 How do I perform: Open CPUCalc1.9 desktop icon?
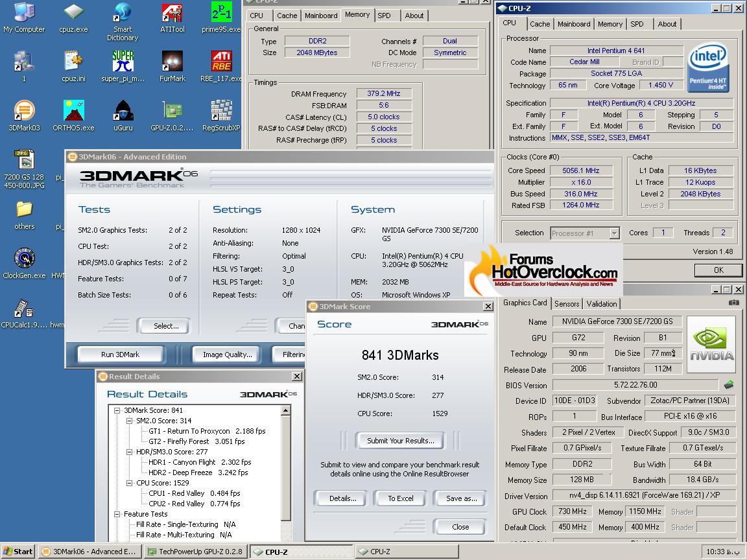(x=23, y=312)
